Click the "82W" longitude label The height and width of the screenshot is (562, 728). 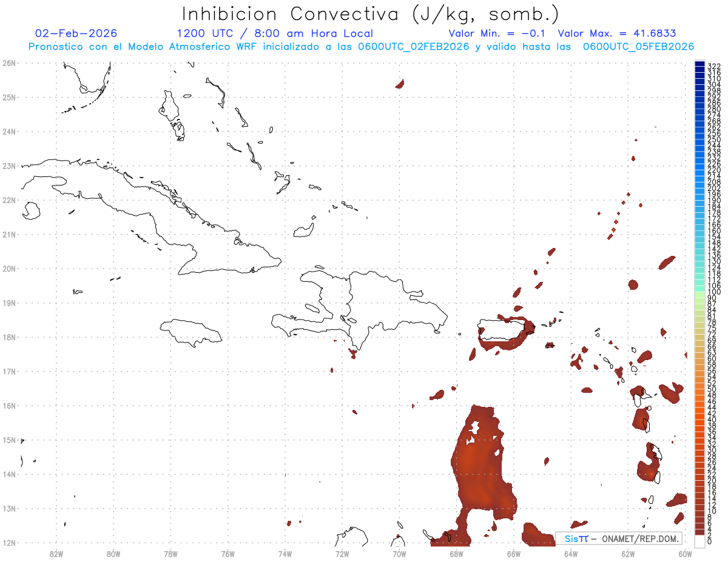pos(56,553)
